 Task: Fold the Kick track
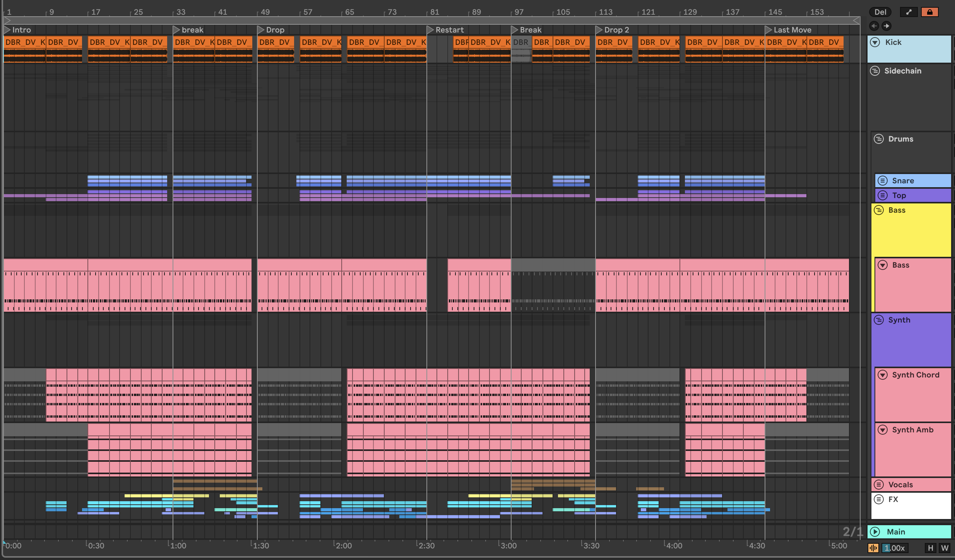coord(875,43)
